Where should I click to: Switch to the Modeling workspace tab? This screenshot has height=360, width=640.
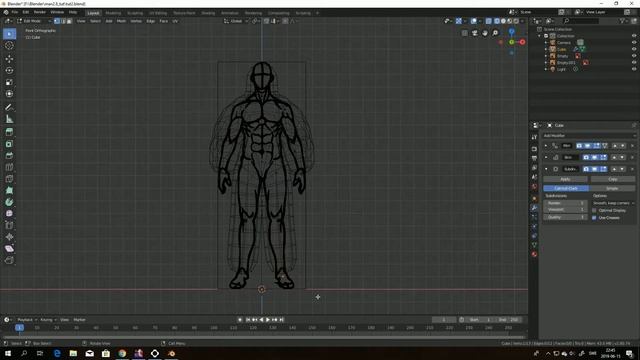(113, 13)
